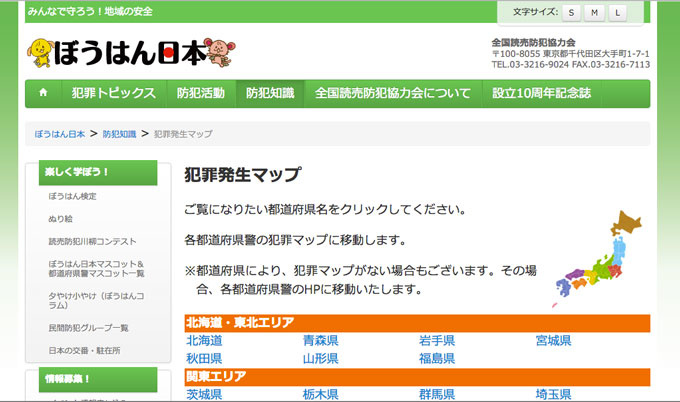The image size is (680, 402).
Task: Click the みんなで守ろう！地域の安全 banner text
Action: (x=90, y=11)
